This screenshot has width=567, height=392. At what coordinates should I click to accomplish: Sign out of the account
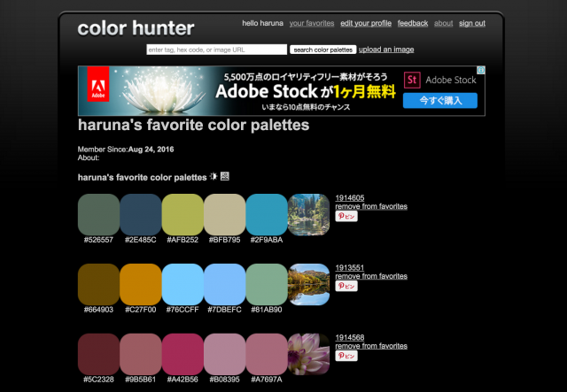tap(472, 23)
